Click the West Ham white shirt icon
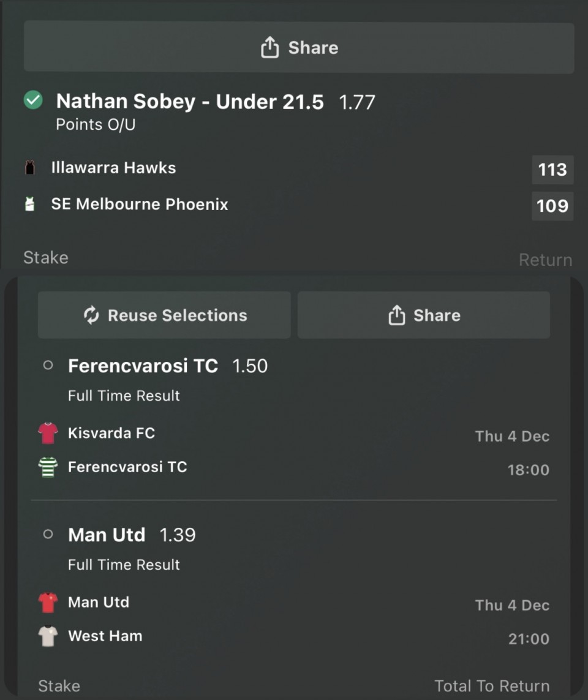This screenshot has height=700, width=588. (x=48, y=636)
